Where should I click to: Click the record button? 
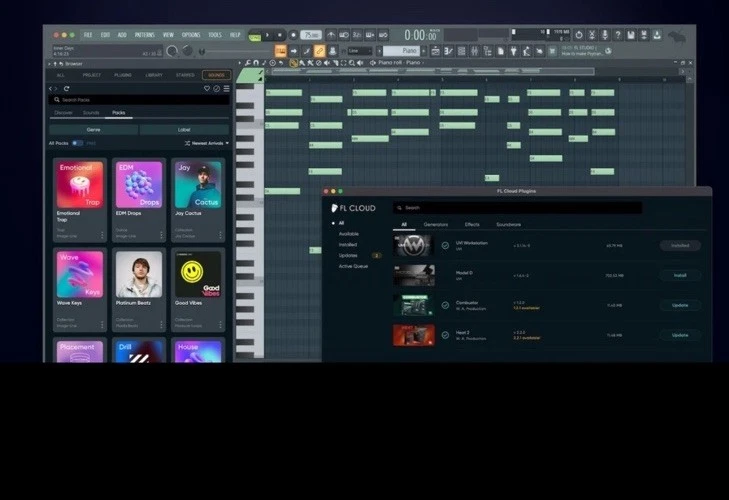293,35
